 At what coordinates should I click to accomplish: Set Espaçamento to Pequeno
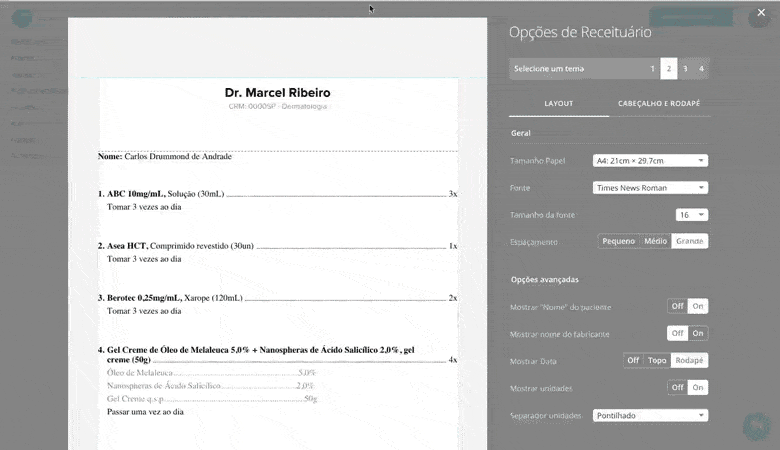(618, 241)
